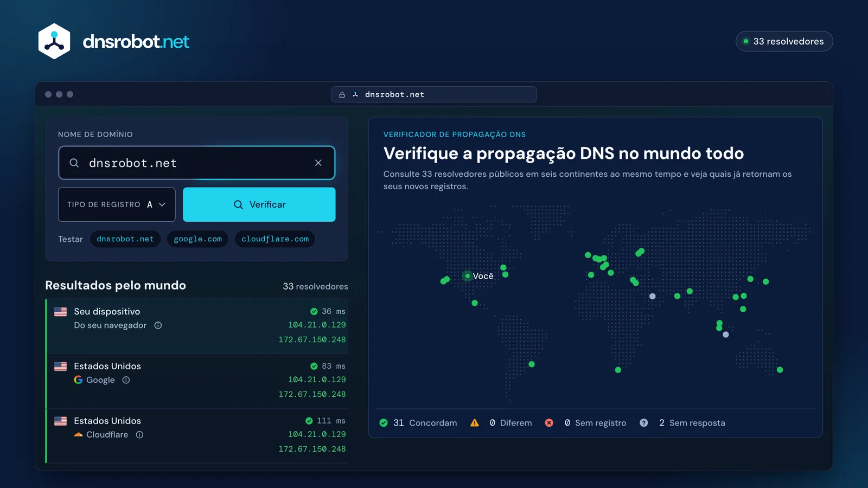Click the Resultados pelo mundo heading
Image resolution: width=868 pixels, height=488 pixels.
(116, 285)
